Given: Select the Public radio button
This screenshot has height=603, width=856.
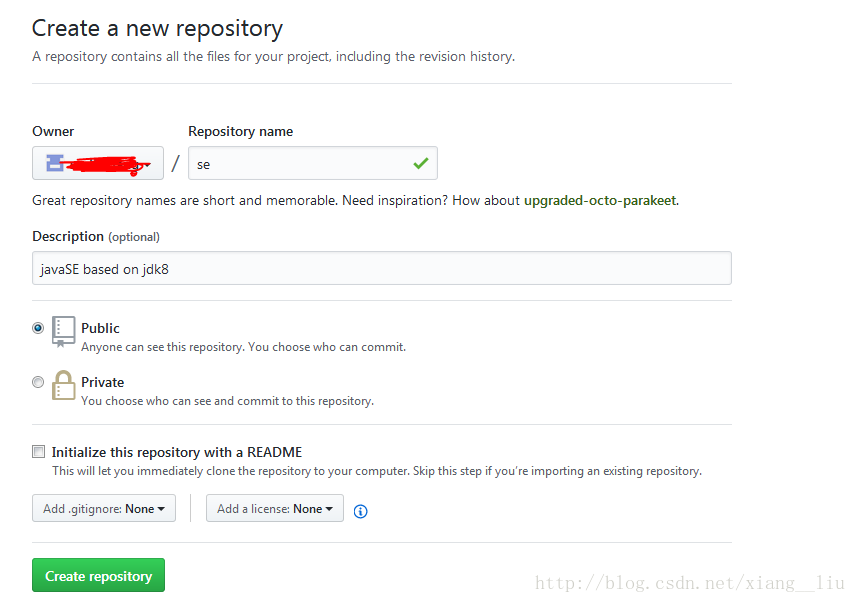Looking at the screenshot, I should coord(38,328).
